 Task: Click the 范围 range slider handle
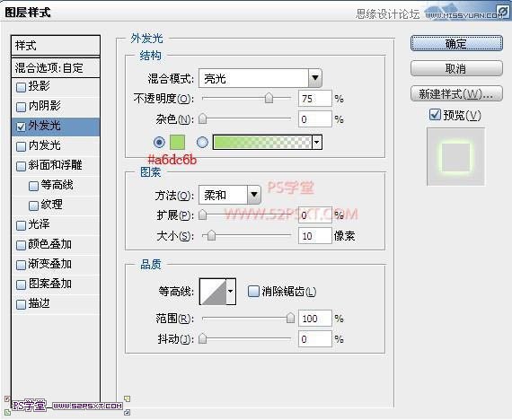pos(290,318)
